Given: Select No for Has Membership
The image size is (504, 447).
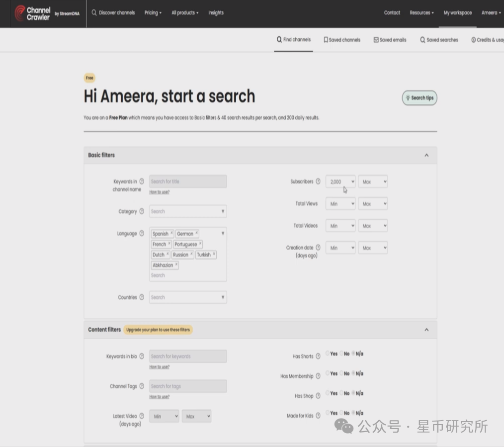Looking at the screenshot, I should [341, 373].
